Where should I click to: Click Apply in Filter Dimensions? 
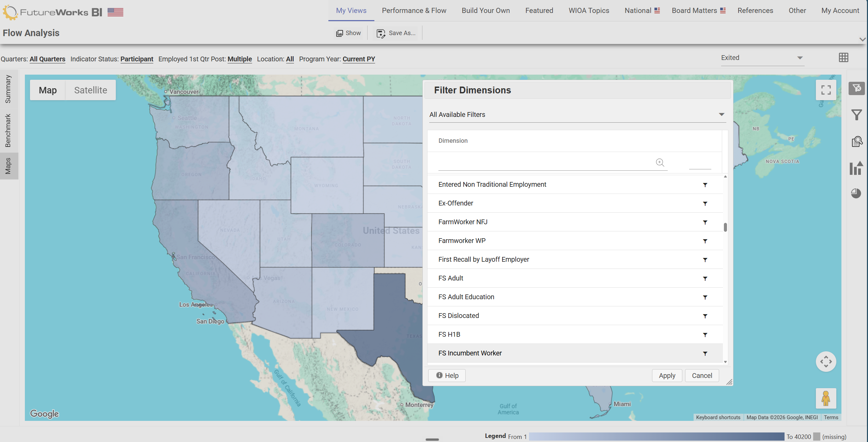click(x=667, y=376)
